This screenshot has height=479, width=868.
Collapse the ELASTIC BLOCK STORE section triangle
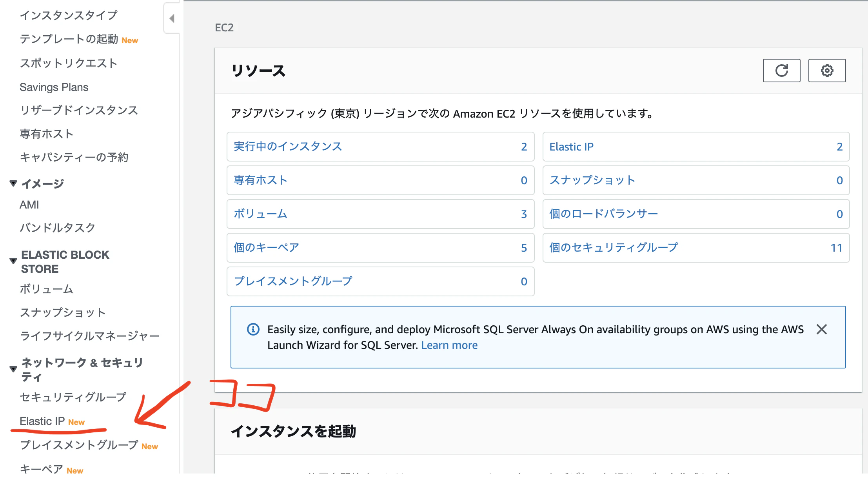pos(13,261)
